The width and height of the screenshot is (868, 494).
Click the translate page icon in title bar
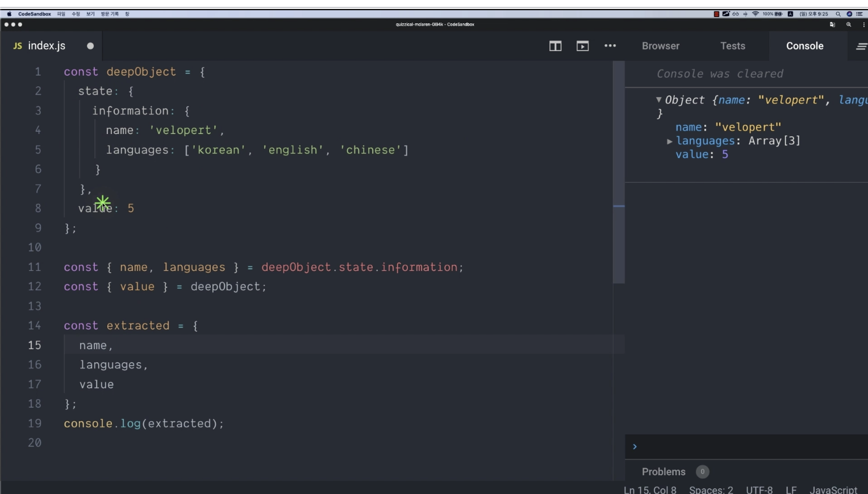[832, 24]
